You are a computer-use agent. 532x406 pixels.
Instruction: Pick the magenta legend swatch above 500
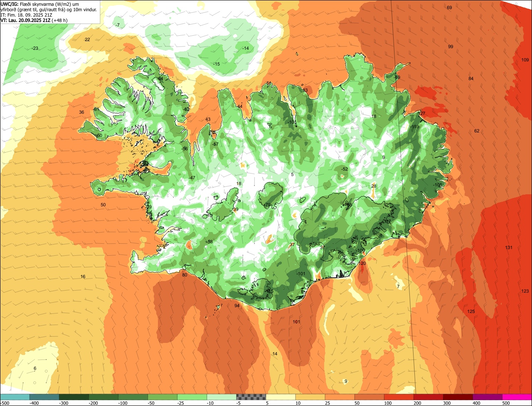(517, 397)
